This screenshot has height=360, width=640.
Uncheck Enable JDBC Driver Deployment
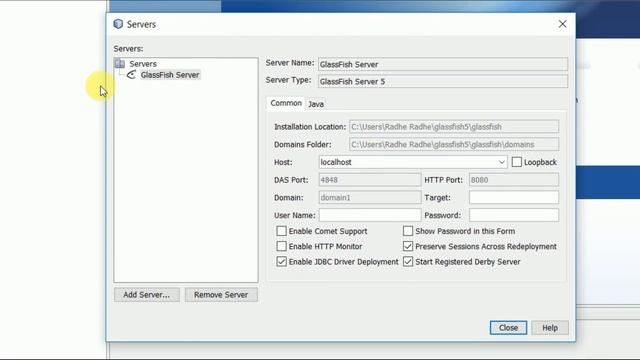tap(281, 262)
